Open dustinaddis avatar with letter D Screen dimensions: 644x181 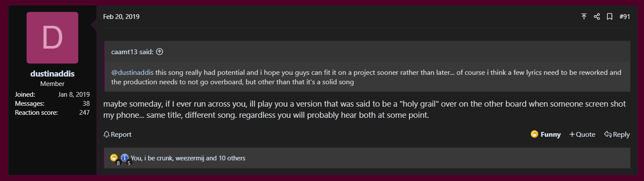53,38
